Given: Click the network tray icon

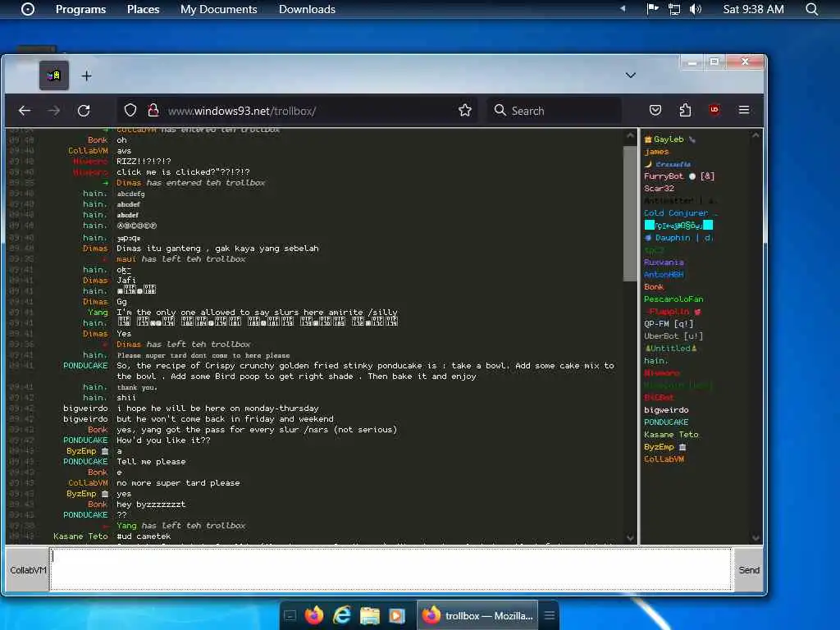Looking at the screenshot, I should (674, 9).
